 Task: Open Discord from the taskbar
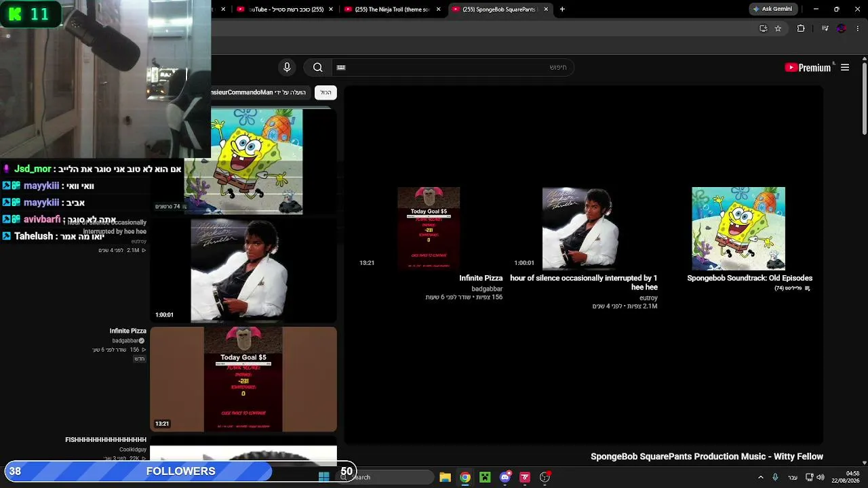[x=505, y=477]
